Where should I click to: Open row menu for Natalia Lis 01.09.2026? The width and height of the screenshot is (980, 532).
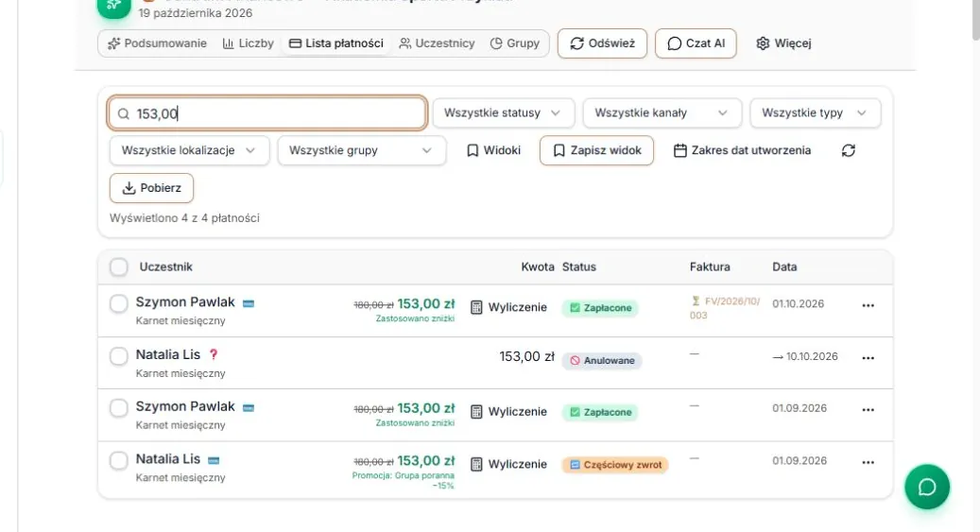click(x=868, y=463)
